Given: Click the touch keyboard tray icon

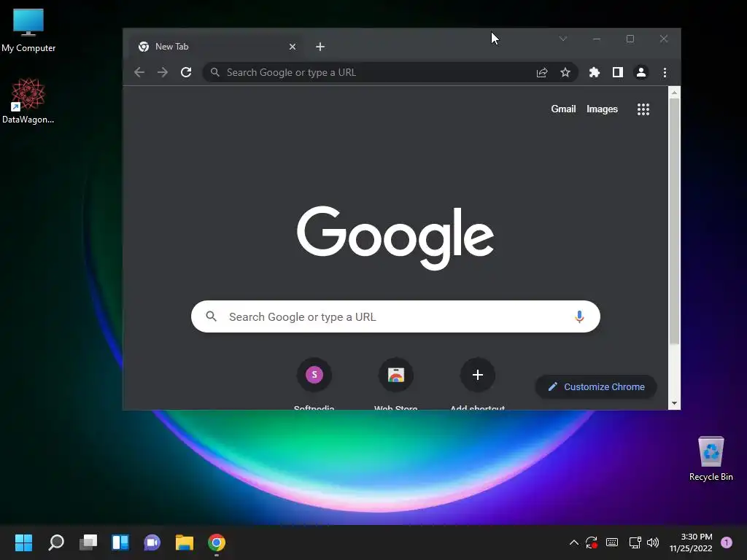Looking at the screenshot, I should tap(612, 542).
